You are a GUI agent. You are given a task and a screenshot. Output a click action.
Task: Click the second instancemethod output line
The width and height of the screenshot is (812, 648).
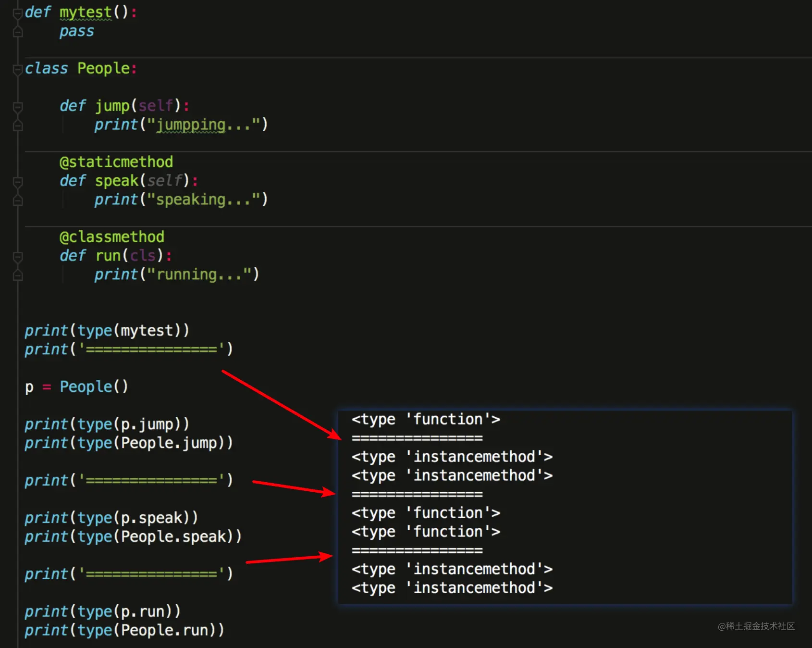point(452,475)
